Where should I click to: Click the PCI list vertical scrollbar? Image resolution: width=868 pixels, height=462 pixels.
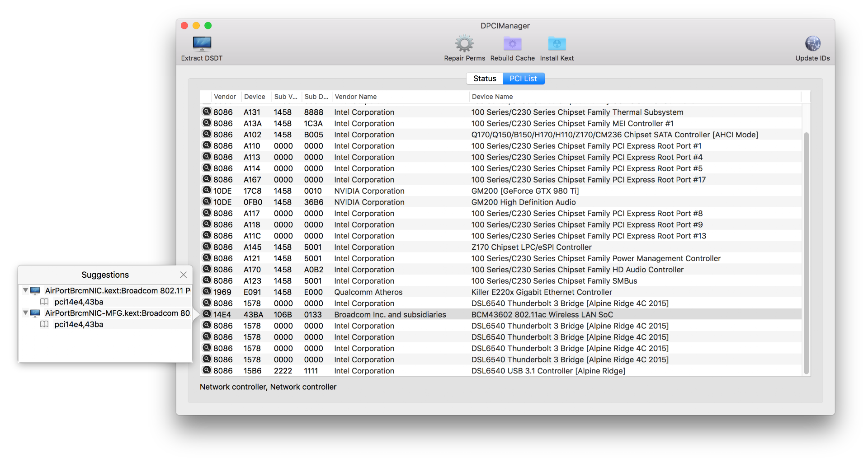coord(806,253)
